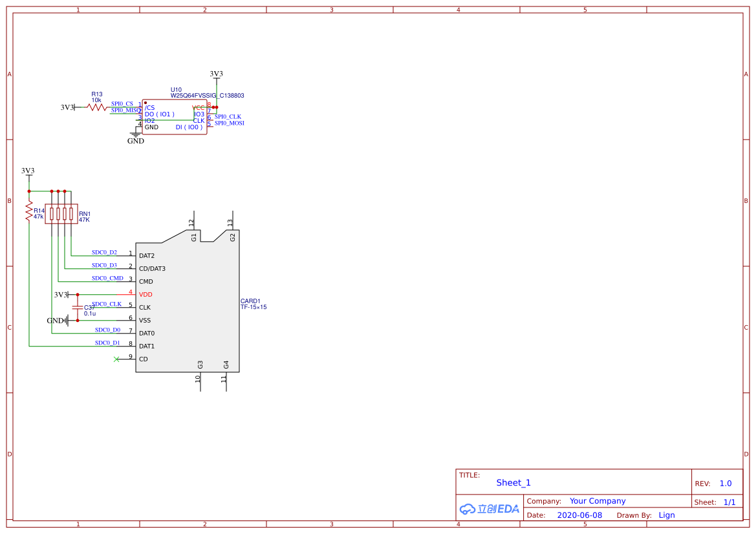The width and height of the screenshot is (756, 534).
Task: Pick the C37 0.1u capacitor symbol
Action: point(78,307)
